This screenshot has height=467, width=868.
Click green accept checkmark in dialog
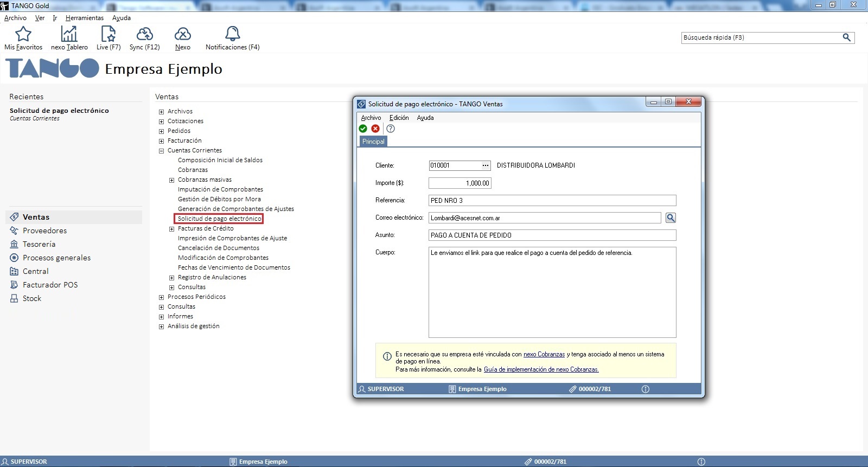coord(363,129)
